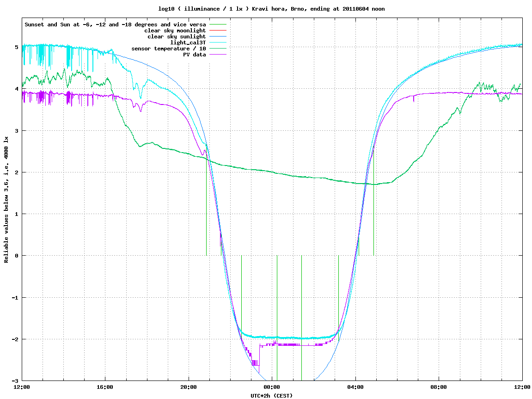Click the y-axis tick label -1
532x399 pixels.
click(x=15, y=298)
